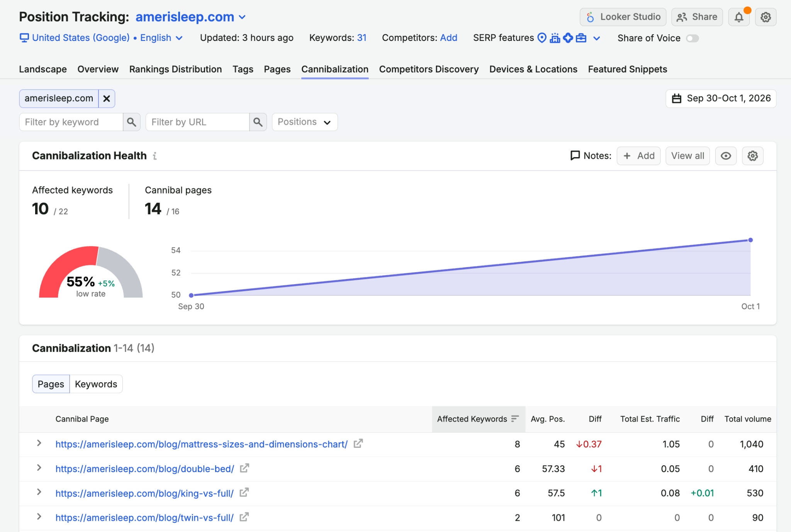Open SERP features dropdown chevron
Image resolution: width=791 pixels, height=532 pixels.
click(x=596, y=38)
